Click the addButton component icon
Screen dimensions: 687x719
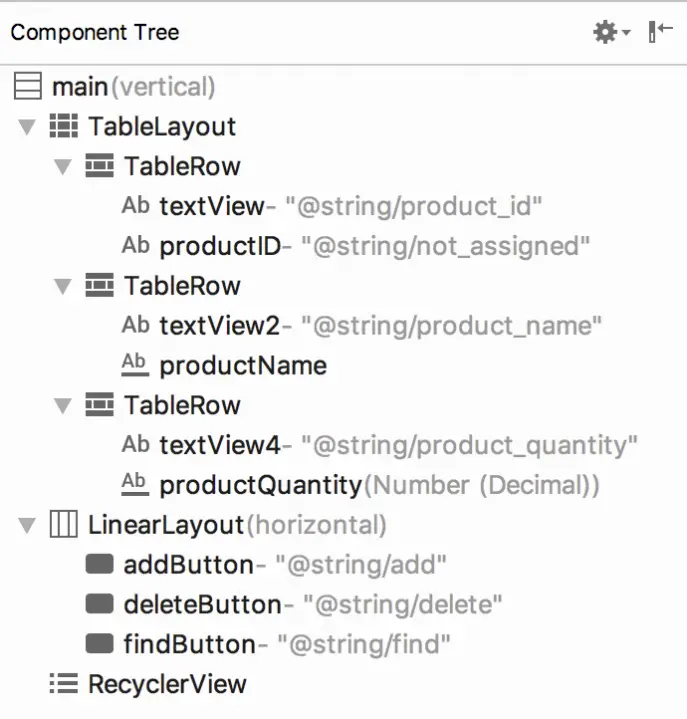tap(99, 565)
